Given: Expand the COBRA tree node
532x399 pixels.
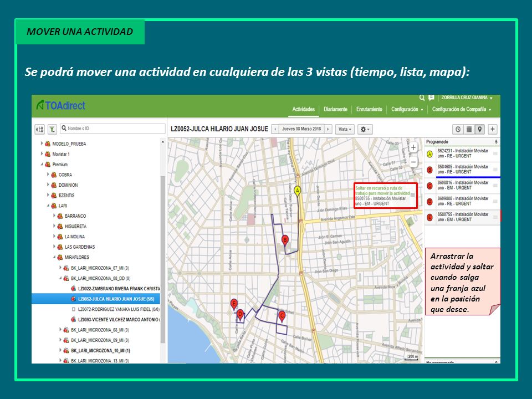Looking at the screenshot, I should tap(48, 175).
